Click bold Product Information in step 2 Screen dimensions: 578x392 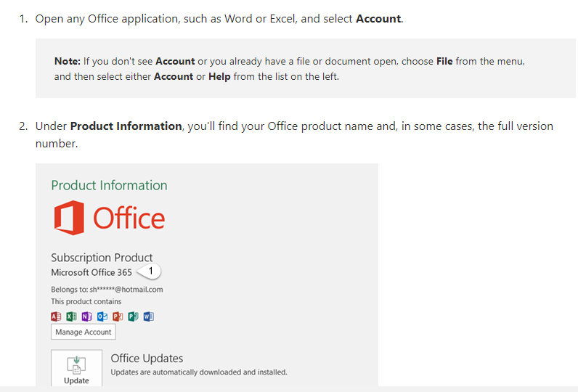[x=126, y=126]
